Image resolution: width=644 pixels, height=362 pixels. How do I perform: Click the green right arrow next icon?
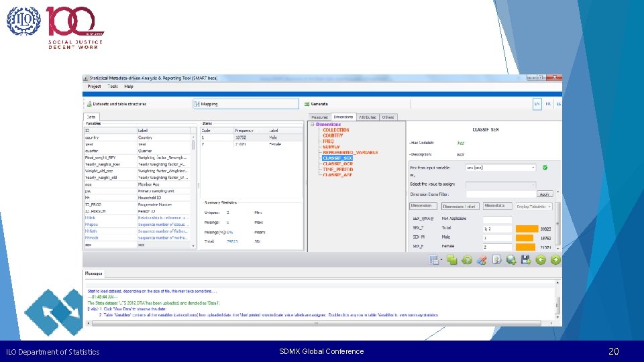555,260
